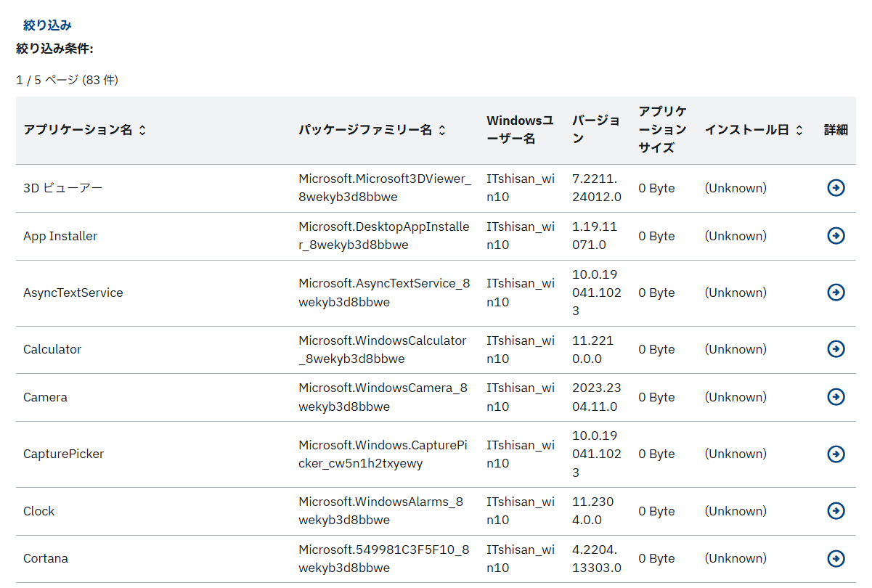Select the App Installer application name
The image size is (872, 588).
coord(60,236)
